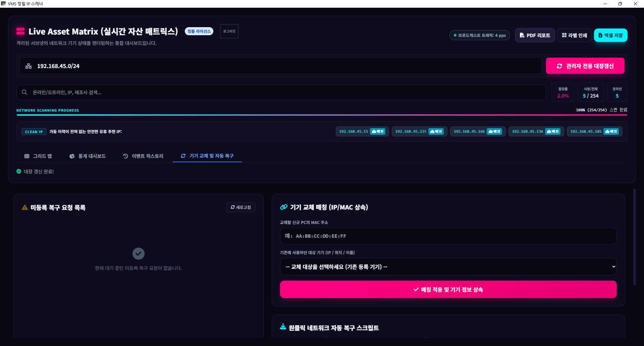Screen dimensions: 644x346
Task: Click the 라벨 인쇄 QR icon
Action: [x=564, y=35]
